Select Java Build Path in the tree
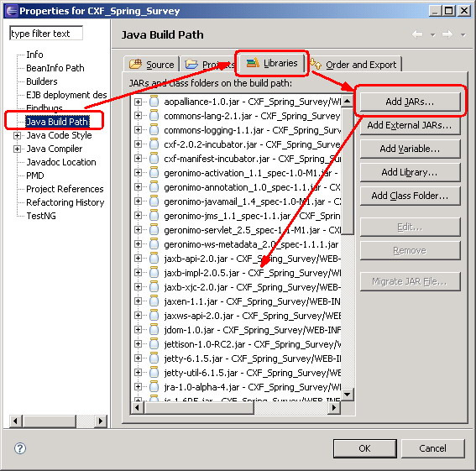 point(57,122)
